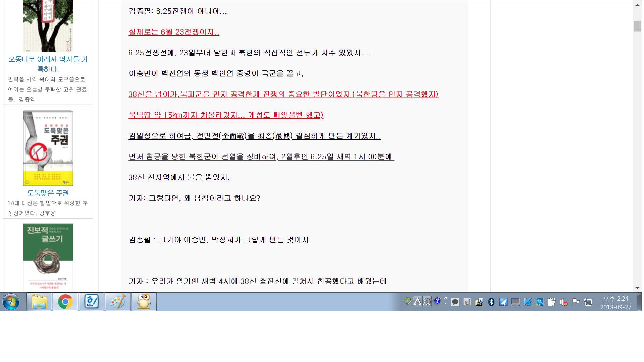Click scrollbar down arrow
This screenshot has height=362, width=644.
tap(637, 288)
